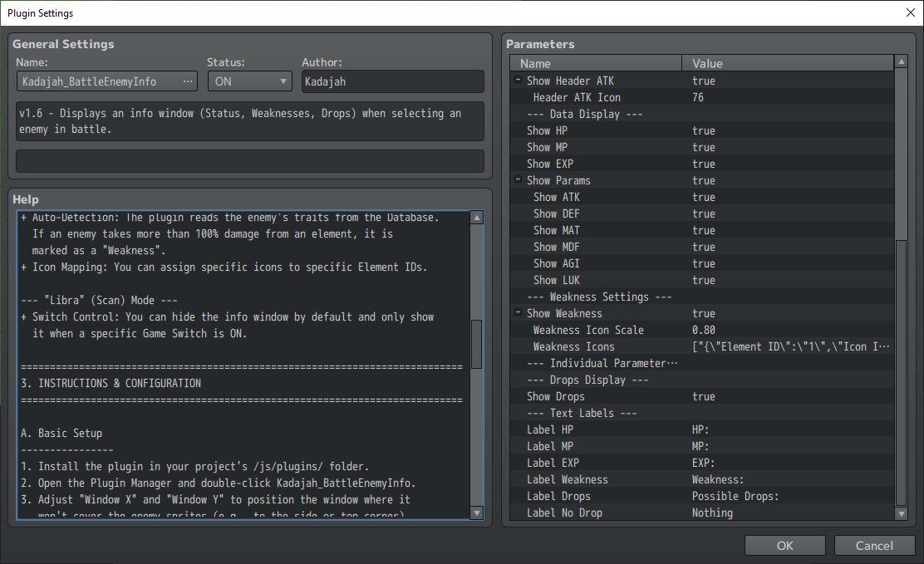Close the Plugin Settings dialog

pyautogui.click(x=910, y=13)
